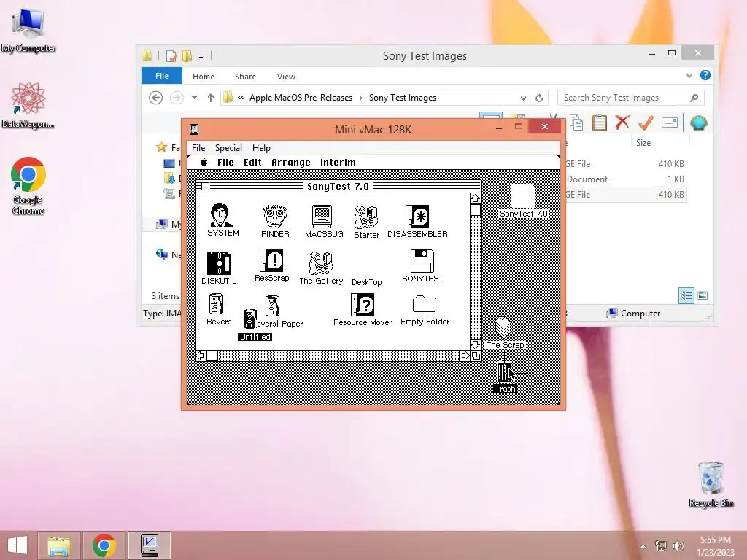Open the emulated Mac Arrange menu

(290, 163)
